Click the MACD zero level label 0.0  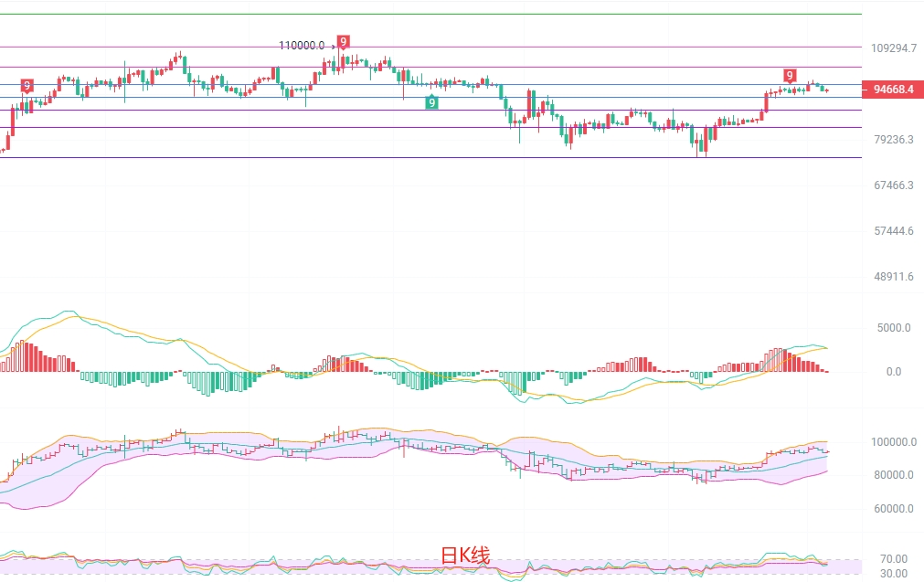(x=893, y=372)
